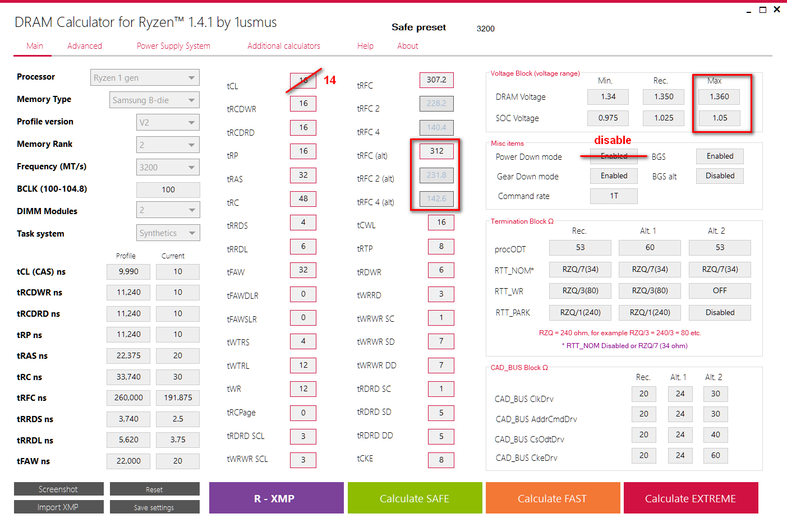Click the Calculate EXTREME button
The image size is (787, 532).
pyautogui.click(x=691, y=498)
